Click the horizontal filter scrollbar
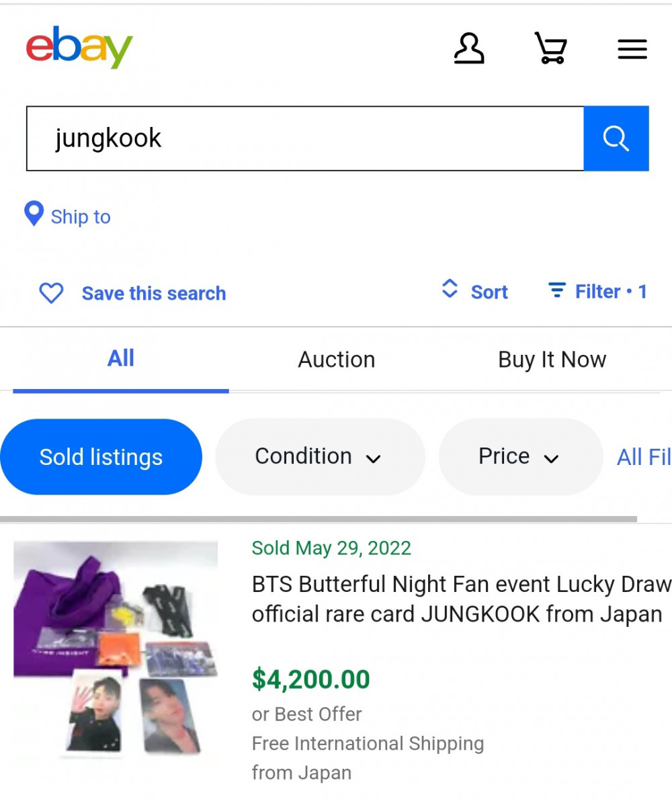The width and height of the screenshot is (672, 803). (x=318, y=519)
